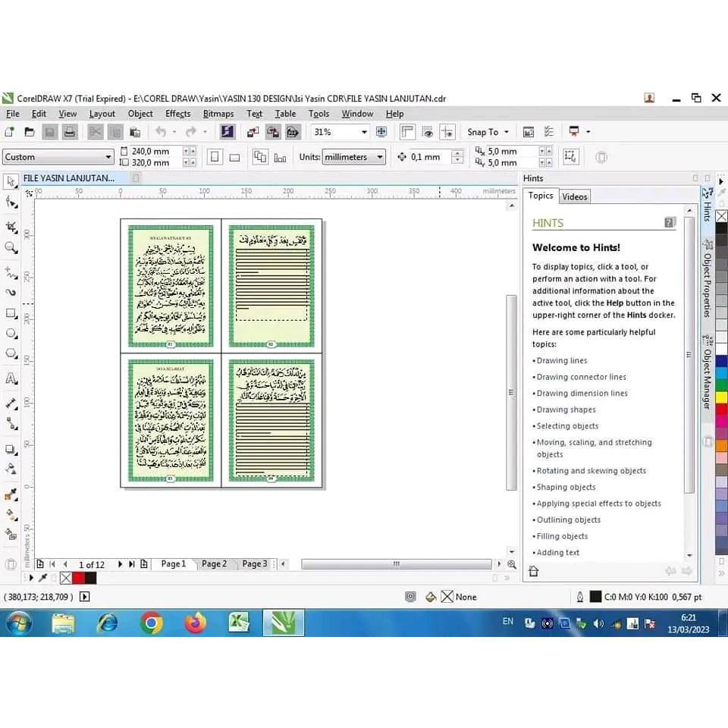Go to Page 2 tab
The width and height of the screenshot is (728, 728).
[x=214, y=564]
